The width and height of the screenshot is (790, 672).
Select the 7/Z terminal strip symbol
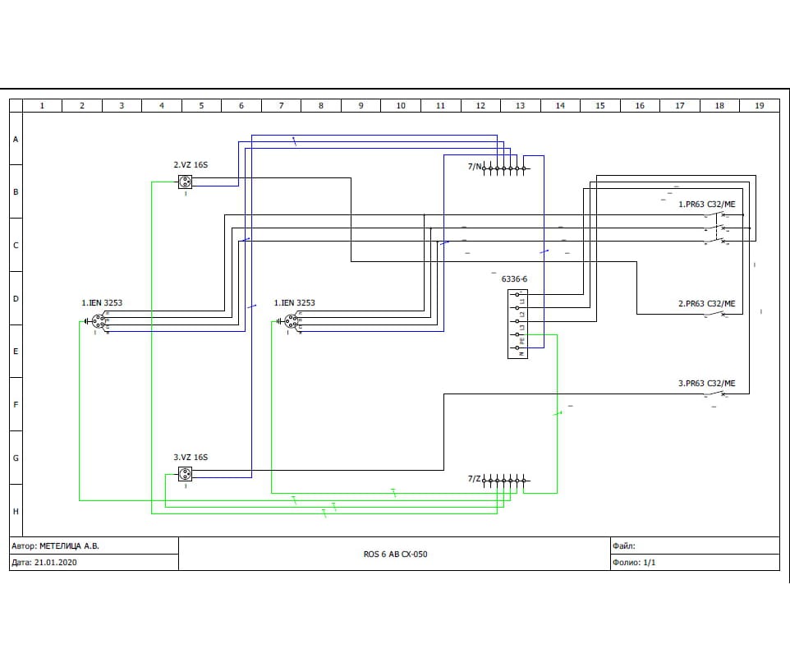(504, 479)
